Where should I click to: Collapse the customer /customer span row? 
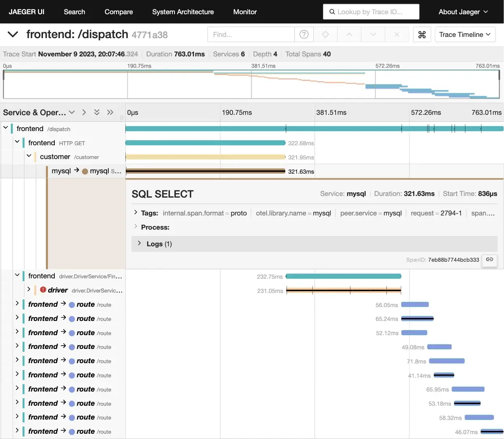[x=29, y=156]
